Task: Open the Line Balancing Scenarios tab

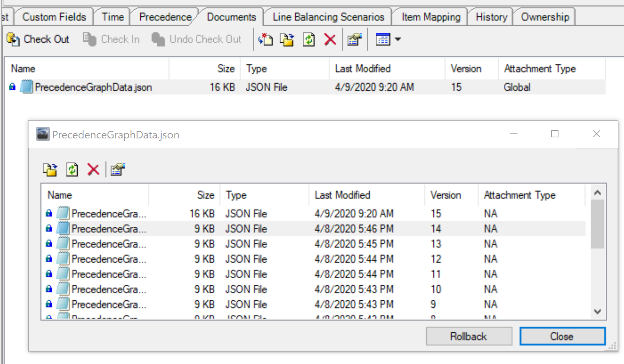Action: pos(328,16)
